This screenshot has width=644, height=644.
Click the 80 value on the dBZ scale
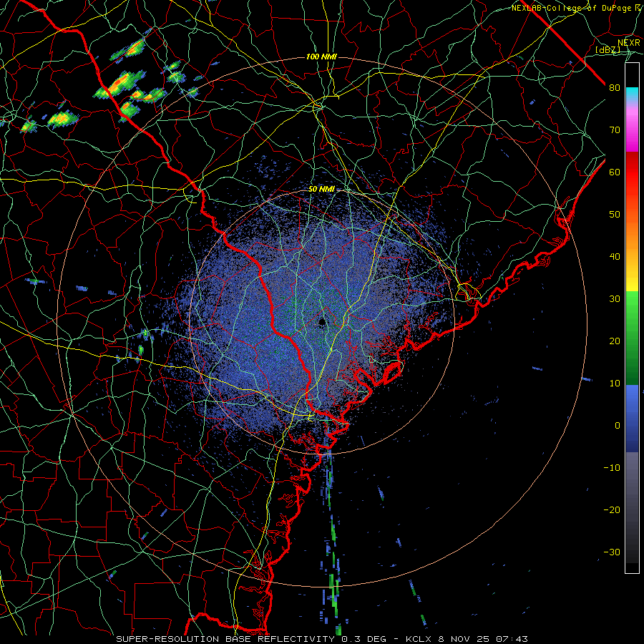[x=615, y=88]
